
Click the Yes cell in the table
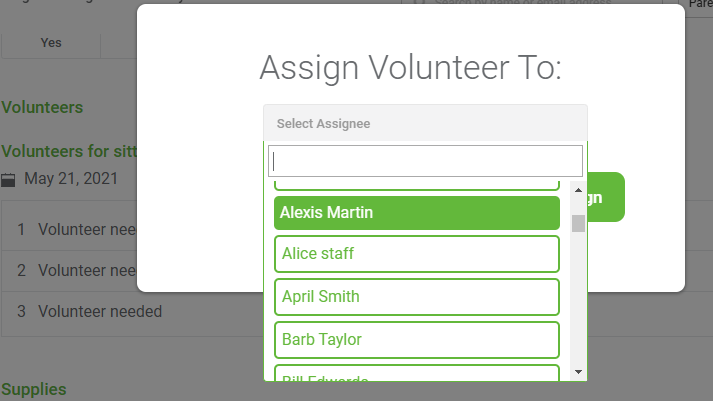click(51, 43)
